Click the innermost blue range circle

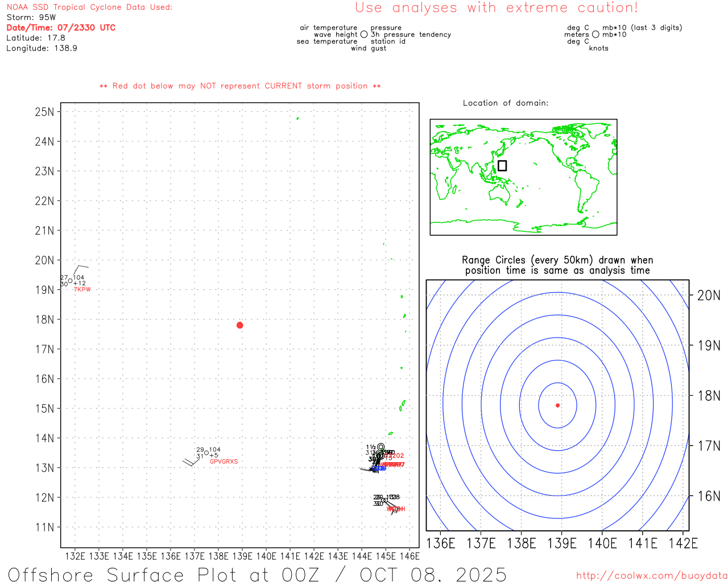click(x=557, y=405)
